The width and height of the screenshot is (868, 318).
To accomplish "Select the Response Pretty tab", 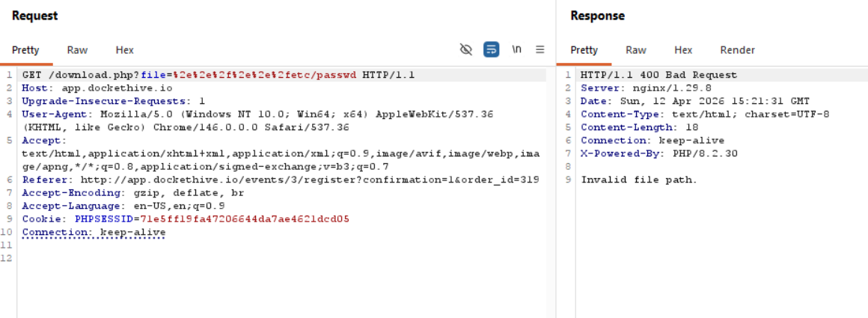I will click(584, 50).
